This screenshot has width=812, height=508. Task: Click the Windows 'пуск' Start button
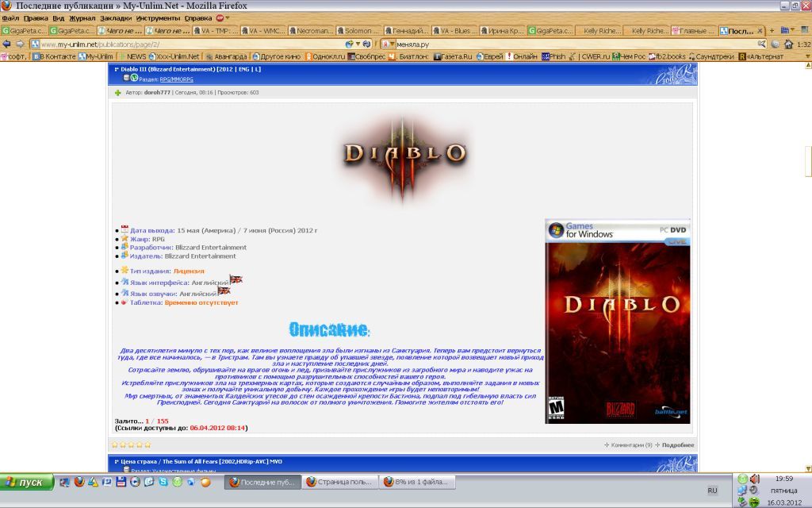[x=27, y=482]
